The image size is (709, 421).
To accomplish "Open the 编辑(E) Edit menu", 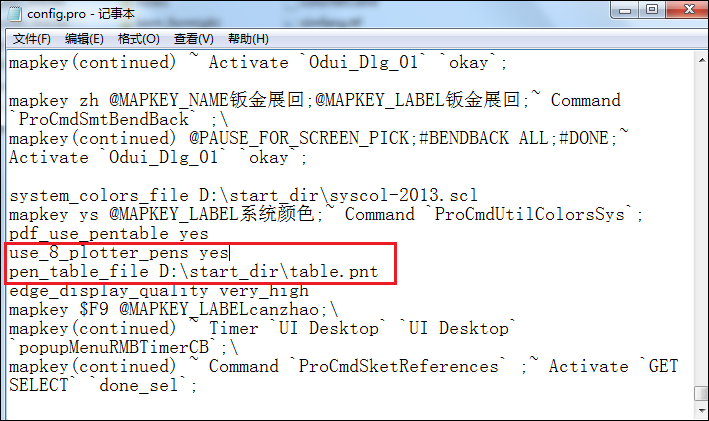I will point(84,39).
